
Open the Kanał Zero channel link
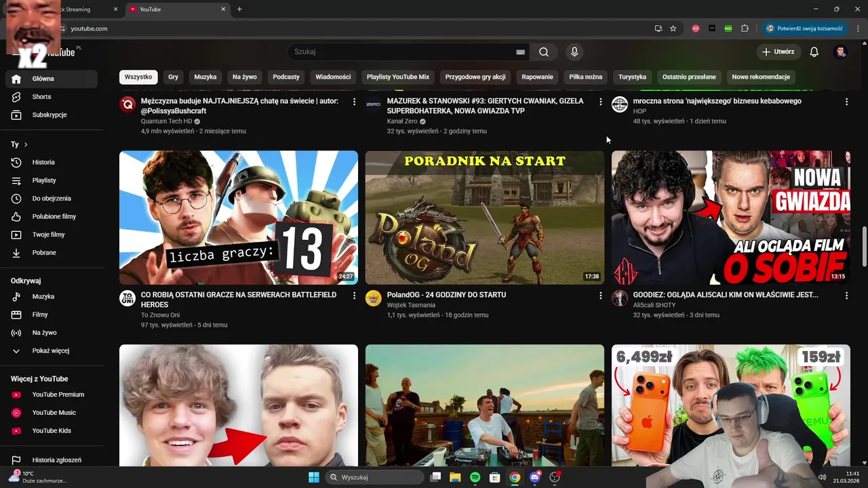click(x=402, y=121)
